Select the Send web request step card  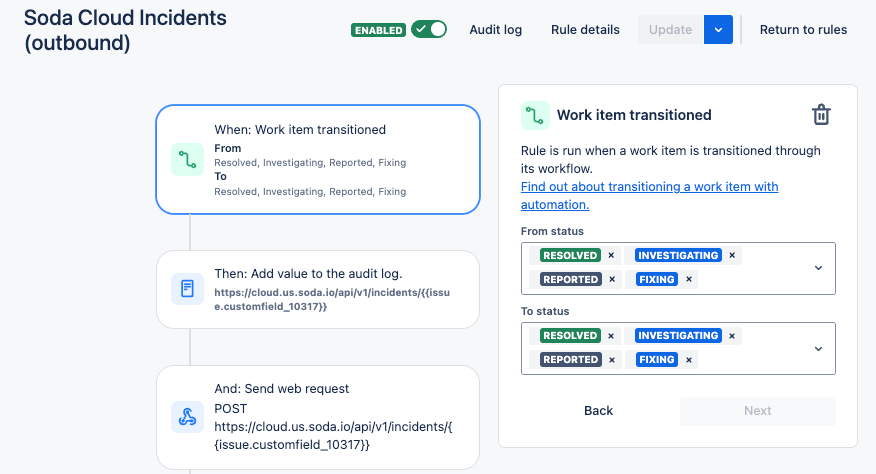coord(317,417)
